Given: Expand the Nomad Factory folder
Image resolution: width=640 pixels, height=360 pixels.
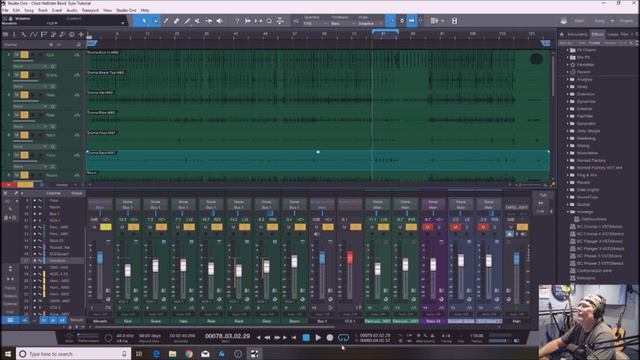Looking at the screenshot, I should pyautogui.click(x=568, y=160).
